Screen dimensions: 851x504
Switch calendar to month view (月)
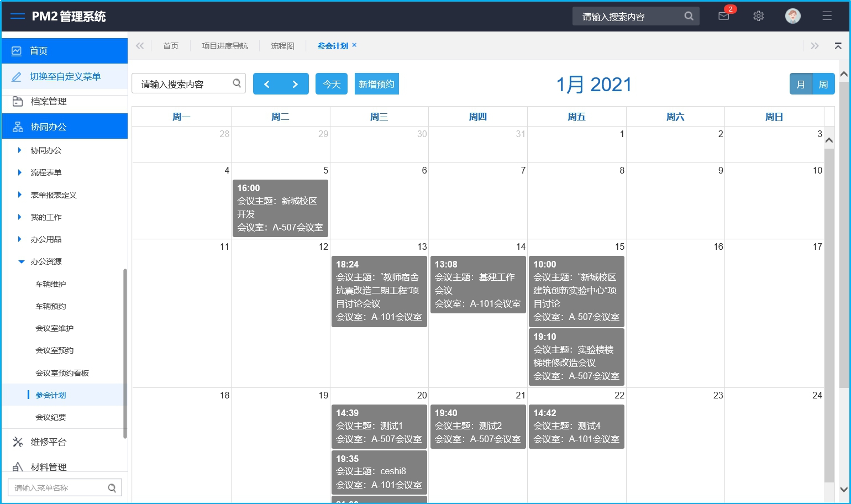click(801, 84)
